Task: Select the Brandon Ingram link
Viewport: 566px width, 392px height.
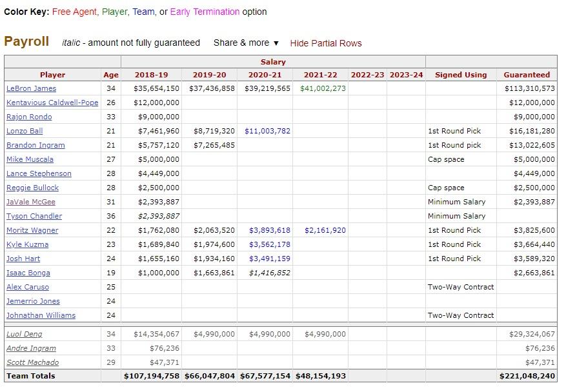Action: pyautogui.click(x=35, y=145)
